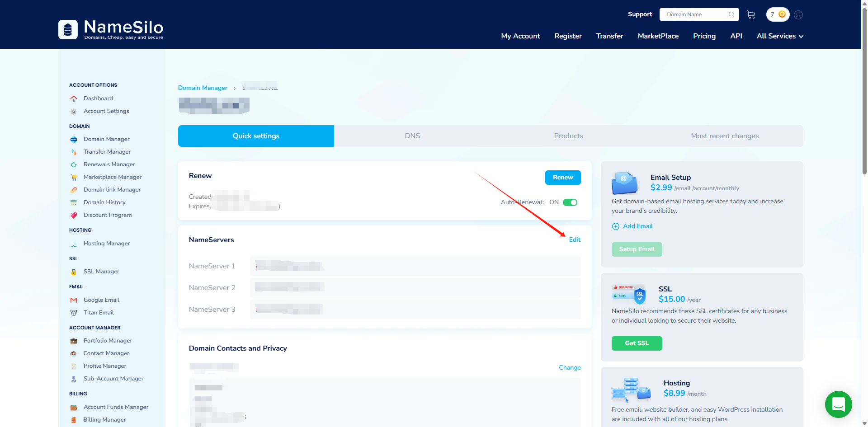This screenshot has height=427, width=868.
Task: Open Pricing in the top menu
Action: tap(704, 36)
